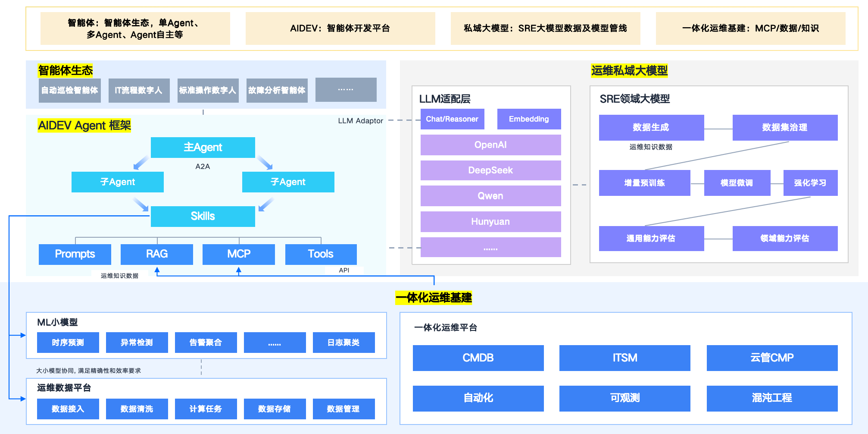
Task: Select the CMDB block
Action: click(478, 358)
